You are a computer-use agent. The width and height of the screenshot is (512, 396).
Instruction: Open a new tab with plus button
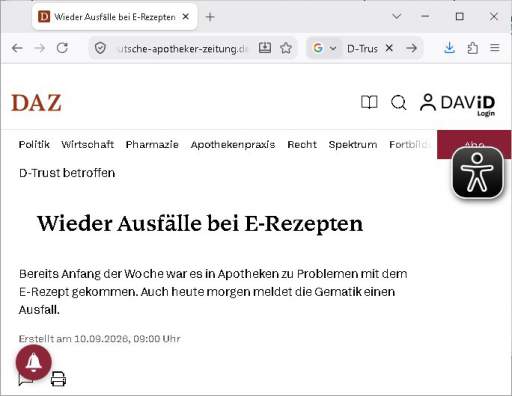click(x=210, y=17)
